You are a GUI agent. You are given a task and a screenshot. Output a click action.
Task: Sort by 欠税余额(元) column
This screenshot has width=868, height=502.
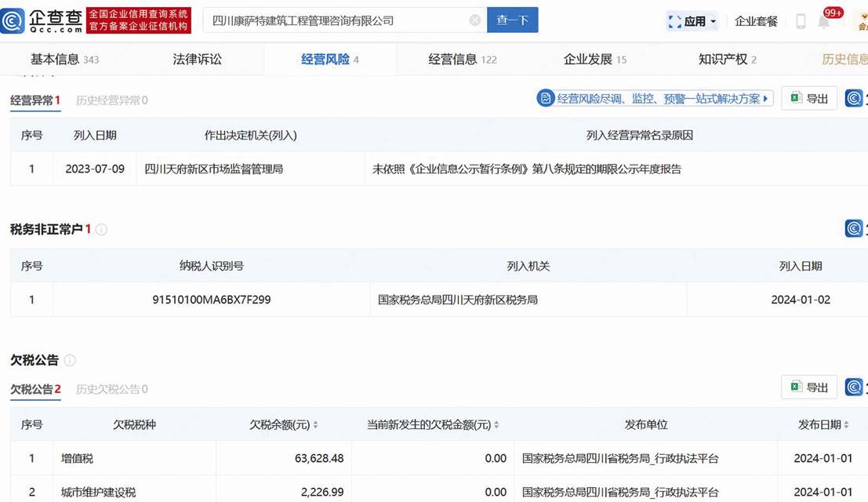pyautogui.click(x=315, y=425)
